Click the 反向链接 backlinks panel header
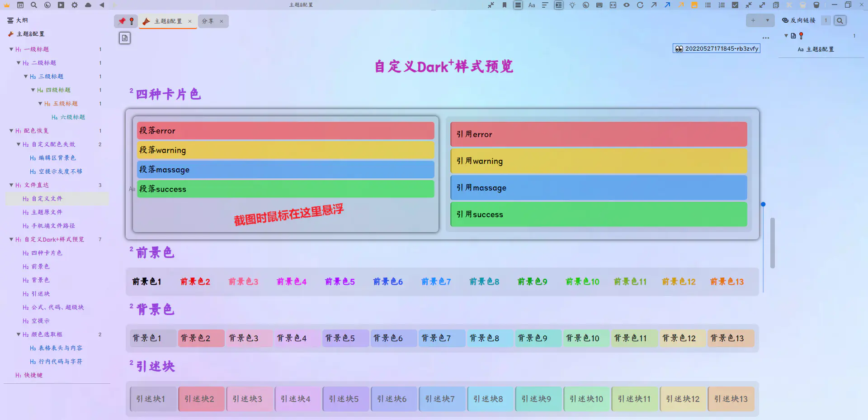 [x=802, y=20]
